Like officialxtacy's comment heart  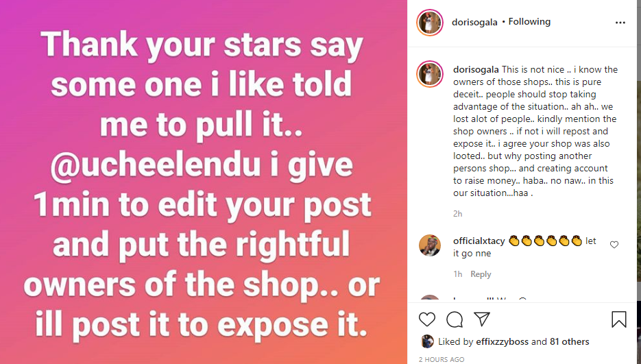click(614, 245)
